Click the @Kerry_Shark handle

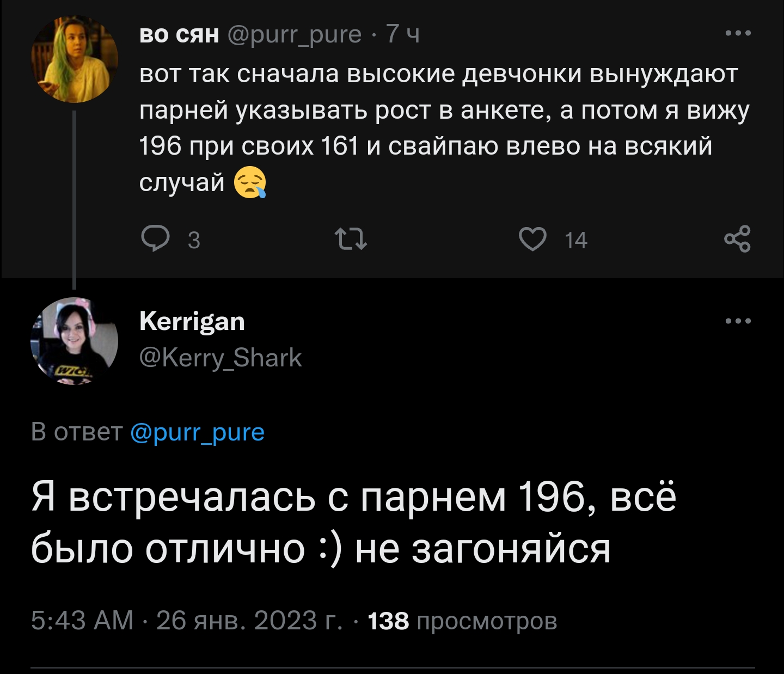(220, 358)
